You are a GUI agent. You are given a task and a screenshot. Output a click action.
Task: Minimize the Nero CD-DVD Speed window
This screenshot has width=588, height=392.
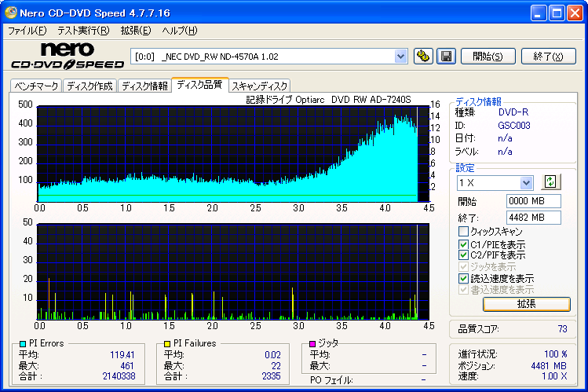pyautogui.click(x=539, y=13)
